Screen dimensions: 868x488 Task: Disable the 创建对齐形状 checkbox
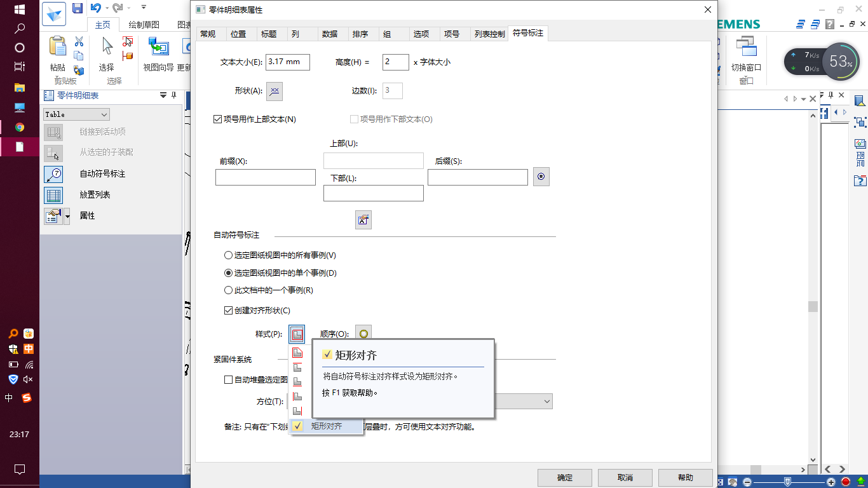tap(227, 310)
